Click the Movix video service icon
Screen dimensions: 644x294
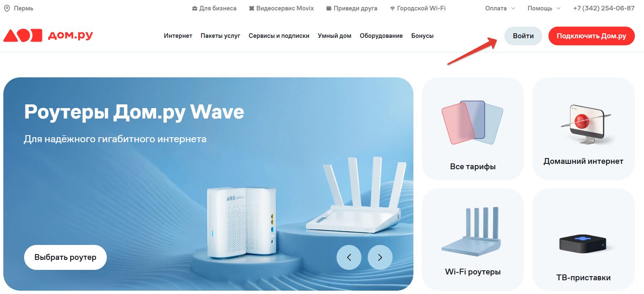pyautogui.click(x=251, y=8)
